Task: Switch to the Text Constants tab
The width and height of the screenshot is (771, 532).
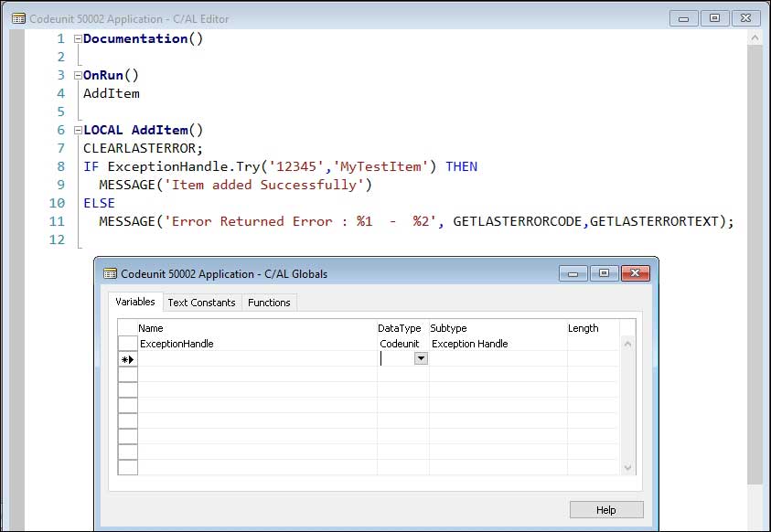Action: tap(201, 303)
